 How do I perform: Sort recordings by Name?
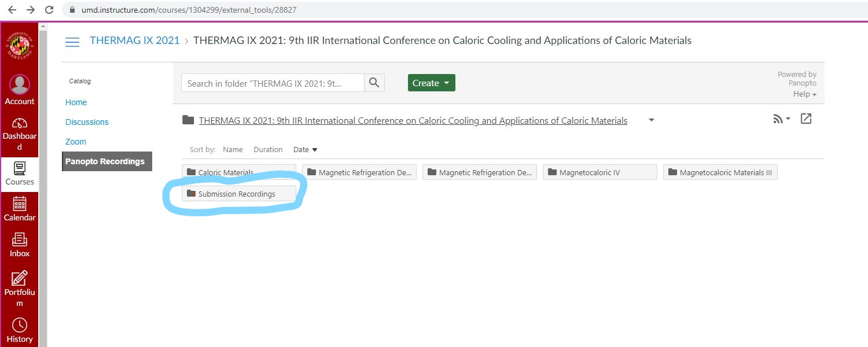[233, 149]
